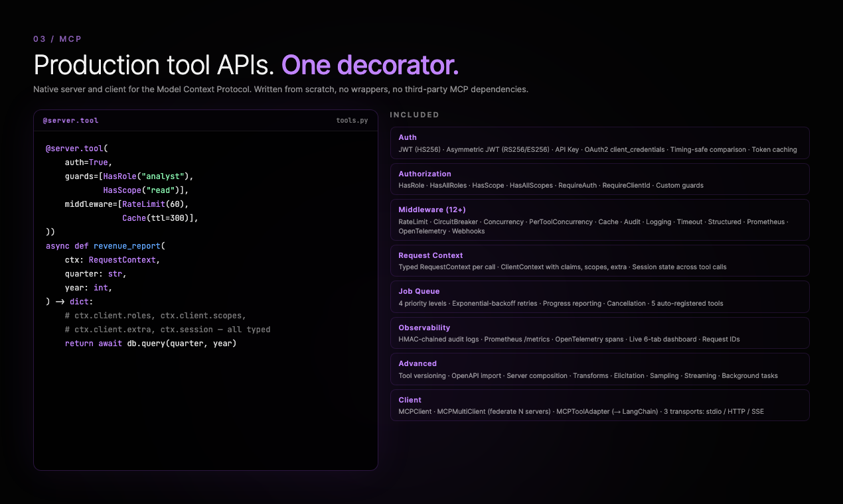Viewport: 843px width, 504px height.
Task: Click the ') → dict:' return type line
Action: click(69, 302)
